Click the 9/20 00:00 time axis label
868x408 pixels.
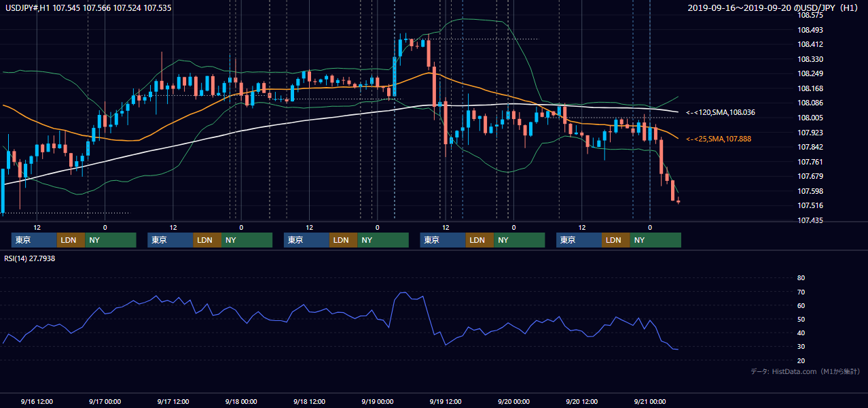pyautogui.click(x=513, y=401)
